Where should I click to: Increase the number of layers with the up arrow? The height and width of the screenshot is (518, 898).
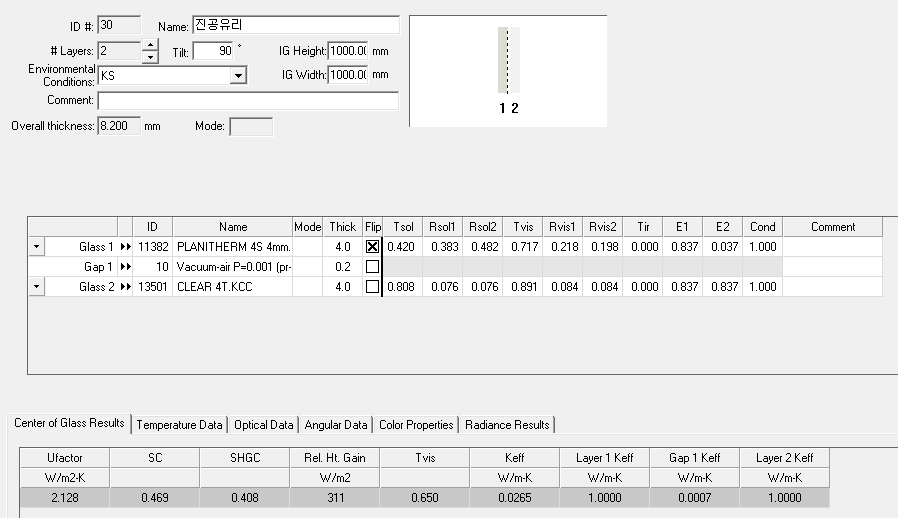pos(150,44)
